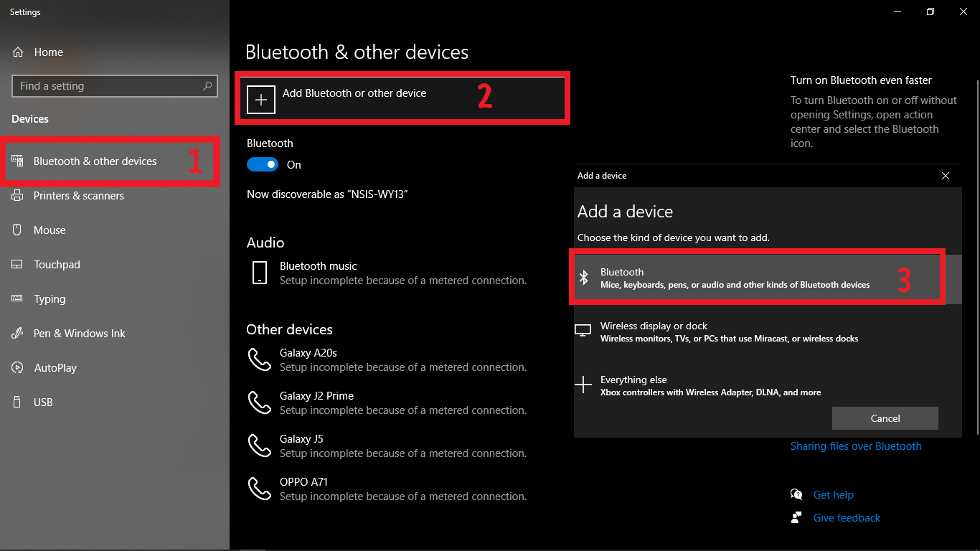
Task: Click the Wireless display or dock monitor icon
Action: click(583, 331)
